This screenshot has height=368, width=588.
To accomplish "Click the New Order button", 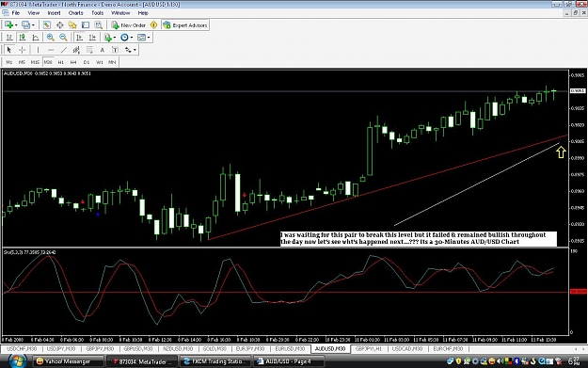I will coord(128,25).
